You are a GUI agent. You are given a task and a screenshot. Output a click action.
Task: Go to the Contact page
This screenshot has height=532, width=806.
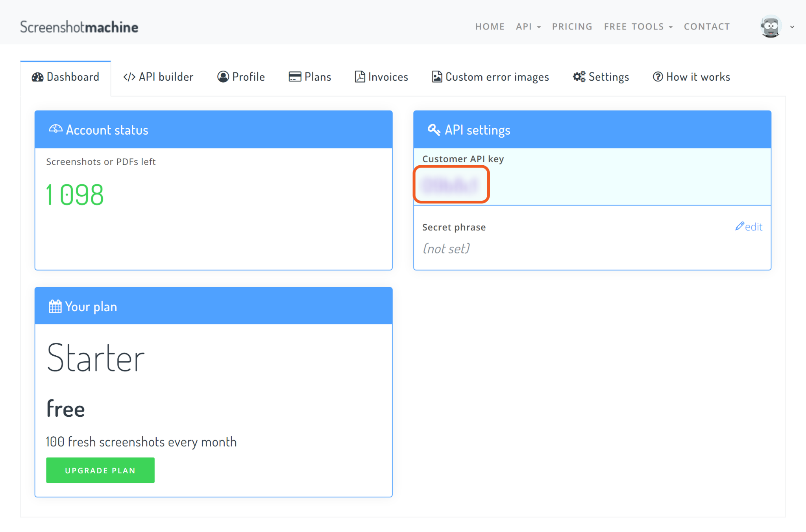tap(706, 27)
